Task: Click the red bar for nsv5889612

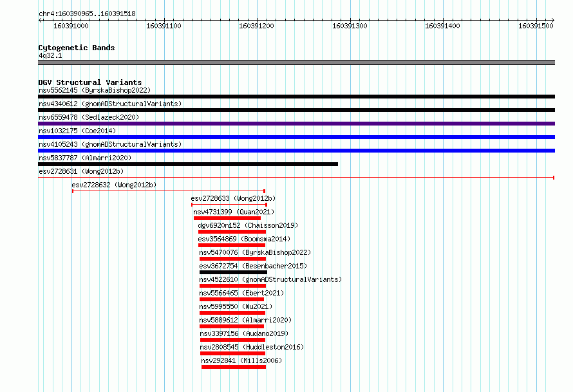Action: (232, 326)
